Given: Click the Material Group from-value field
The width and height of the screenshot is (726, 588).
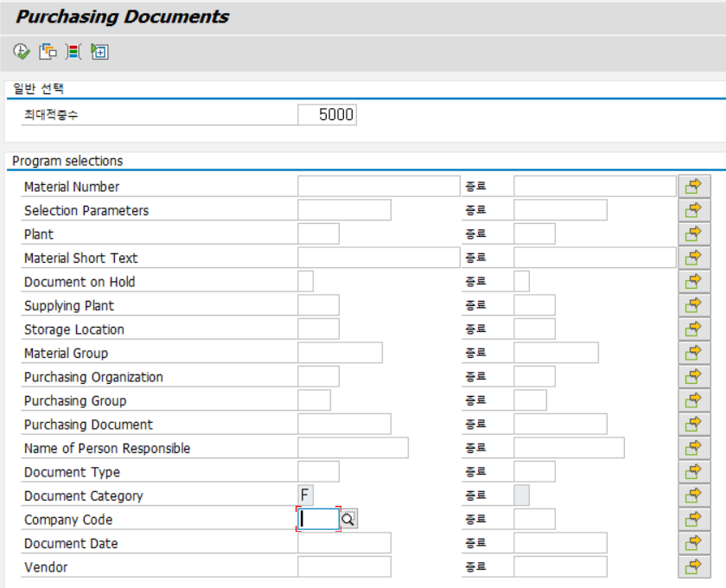Looking at the screenshot, I should pos(340,353).
